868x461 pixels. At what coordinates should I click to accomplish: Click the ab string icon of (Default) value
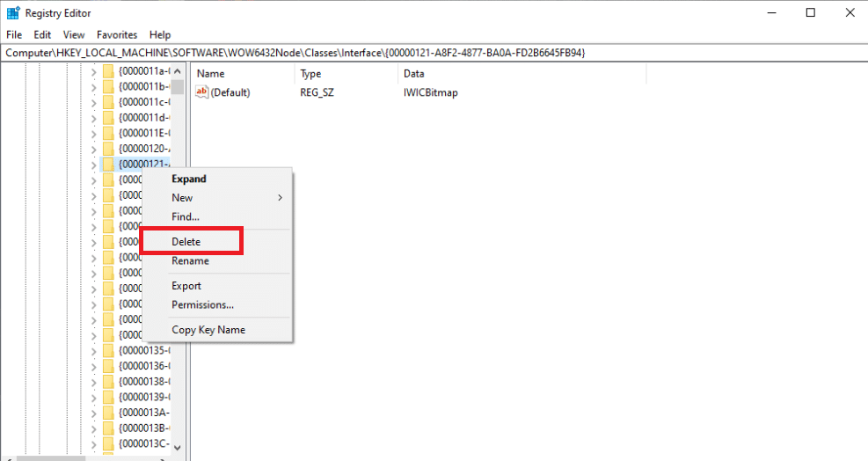(201, 92)
